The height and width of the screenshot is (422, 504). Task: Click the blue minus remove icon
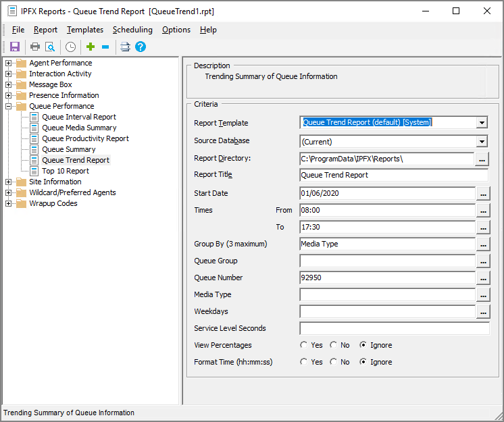pyautogui.click(x=105, y=47)
